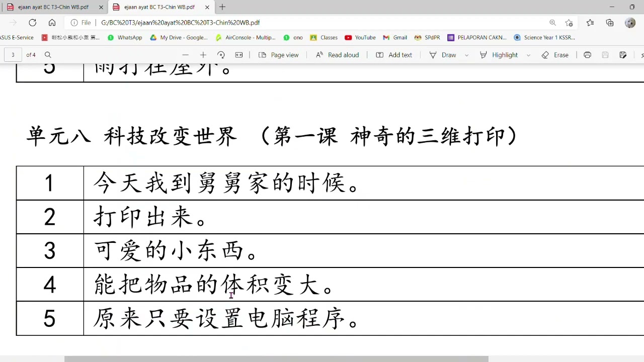Zoom out the PDF with minus

pos(186,55)
